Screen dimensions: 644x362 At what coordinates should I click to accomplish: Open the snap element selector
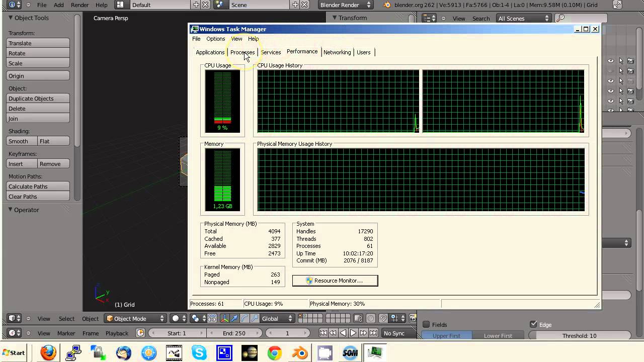point(397,318)
